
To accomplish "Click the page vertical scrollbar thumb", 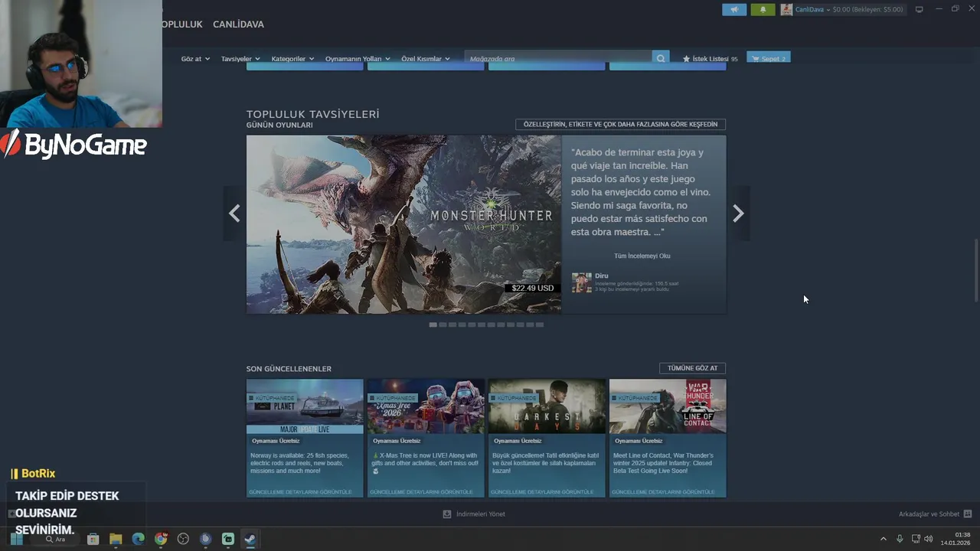I will pos(975,270).
